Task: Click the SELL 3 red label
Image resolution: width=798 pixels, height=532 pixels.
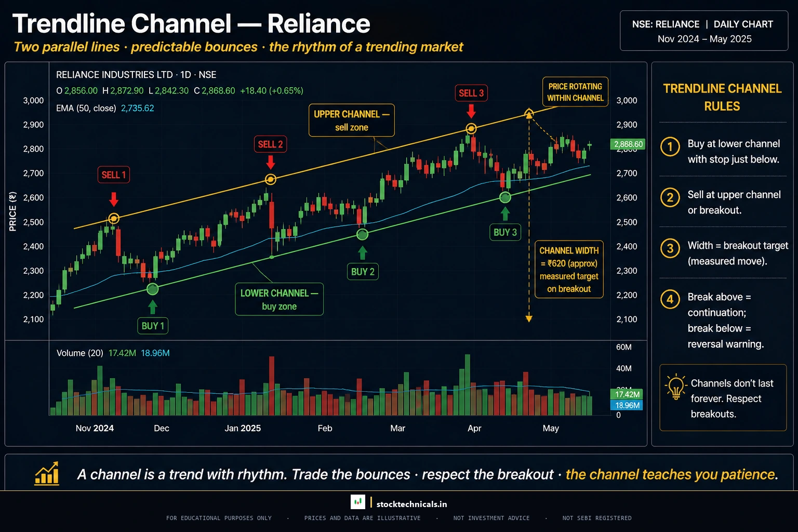Action: (471, 93)
